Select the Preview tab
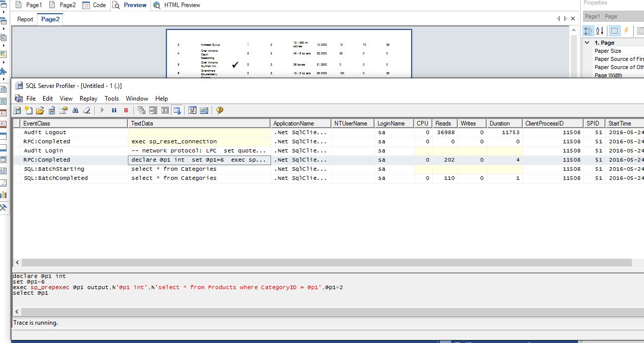This screenshot has height=343, width=644. tap(130, 5)
